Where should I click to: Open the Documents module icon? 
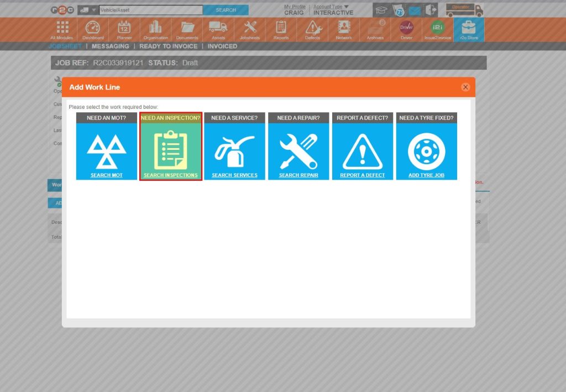(187, 29)
